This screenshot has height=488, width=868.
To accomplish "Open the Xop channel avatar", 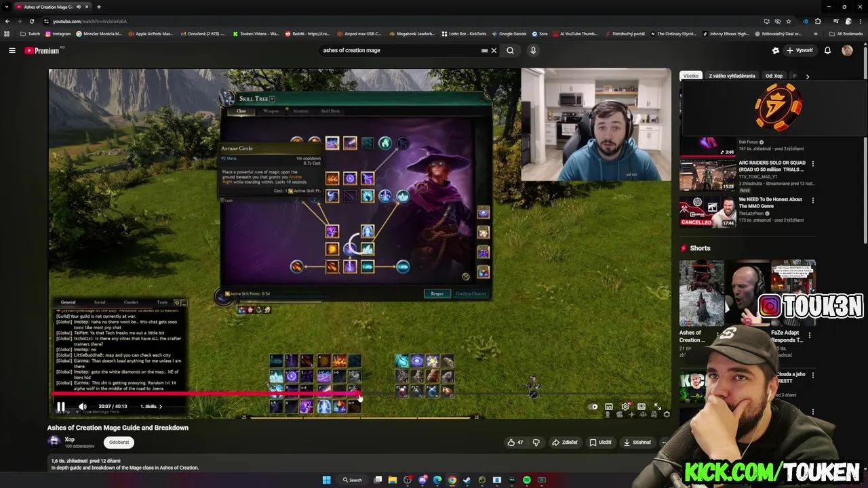I will point(54,441).
